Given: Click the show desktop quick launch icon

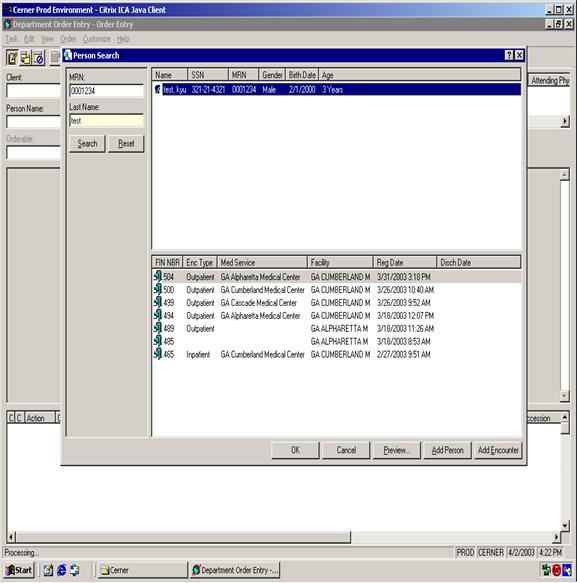Looking at the screenshot, I should (x=48, y=570).
